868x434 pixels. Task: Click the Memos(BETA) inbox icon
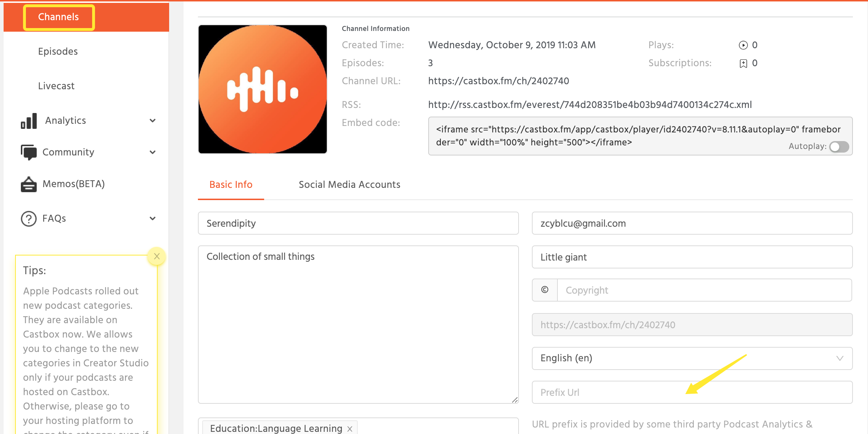(x=29, y=184)
